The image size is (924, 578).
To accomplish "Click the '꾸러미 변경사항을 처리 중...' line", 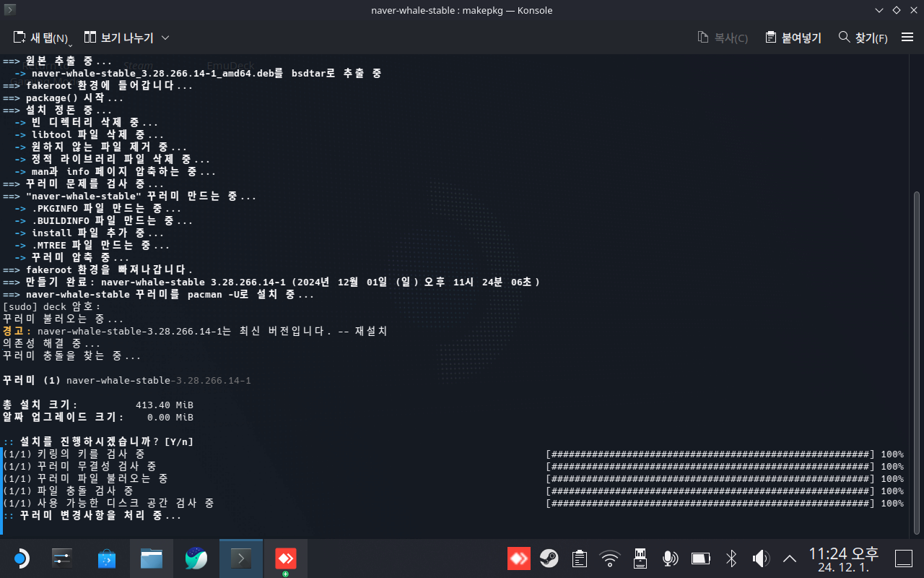I will coord(92,515).
